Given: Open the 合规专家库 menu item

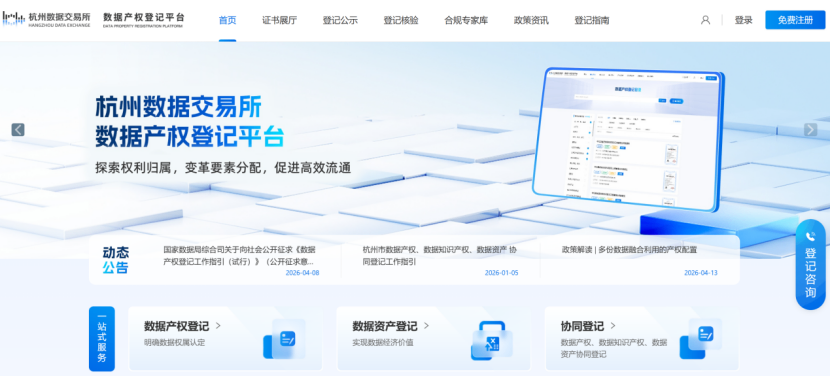Looking at the screenshot, I should (x=466, y=20).
